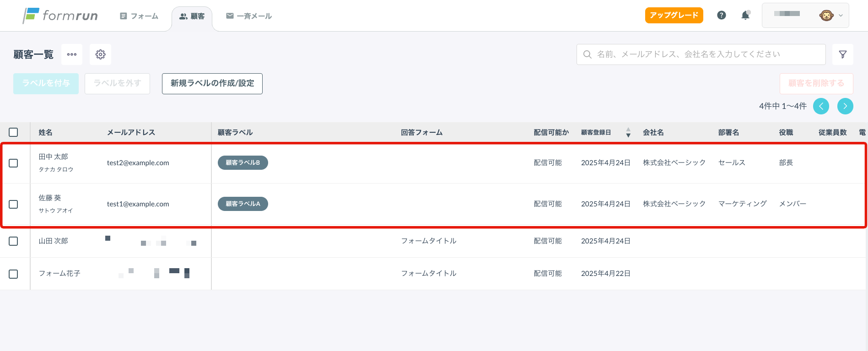Screen dimensions: 868x351
Task: Click the アップグレード button
Action: tap(674, 15)
